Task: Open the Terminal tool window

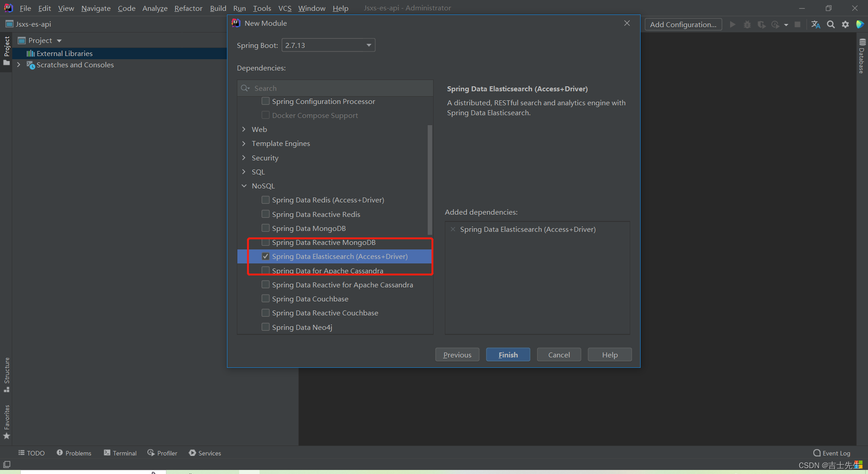Action: coord(120,453)
